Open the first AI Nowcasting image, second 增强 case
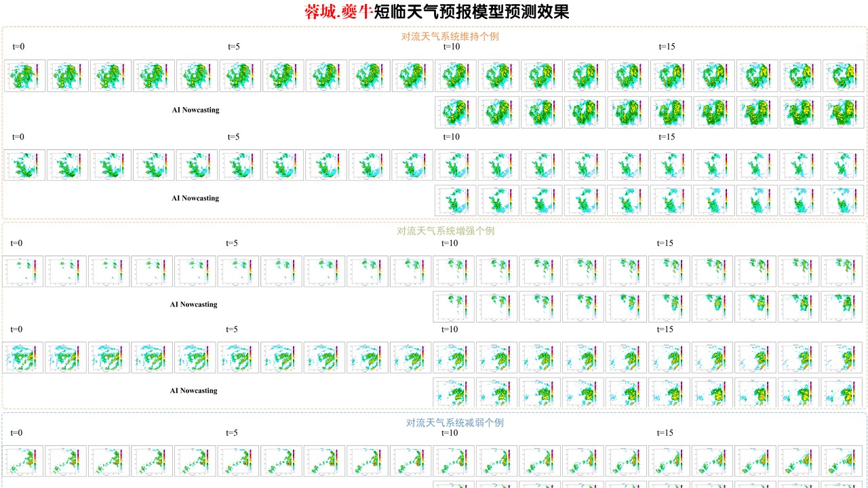 click(x=454, y=392)
